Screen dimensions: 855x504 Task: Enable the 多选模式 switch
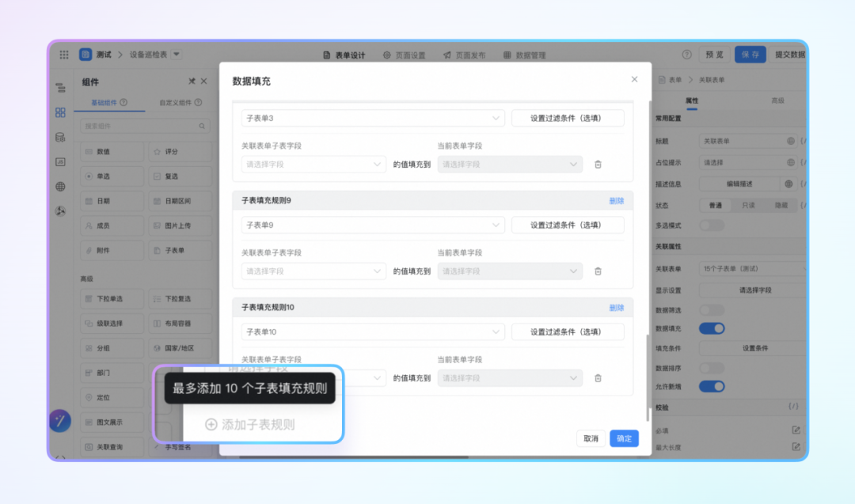711,225
